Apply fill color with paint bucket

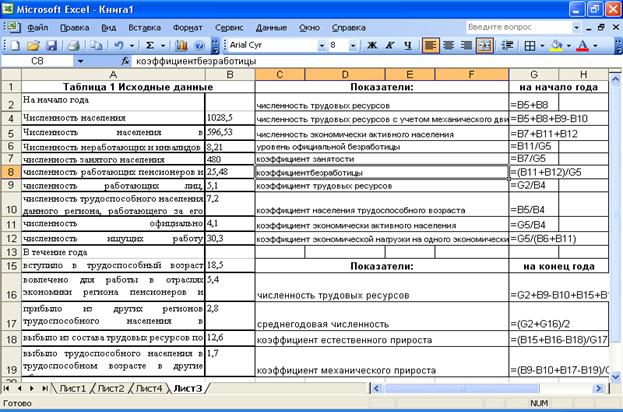click(556, 46)
